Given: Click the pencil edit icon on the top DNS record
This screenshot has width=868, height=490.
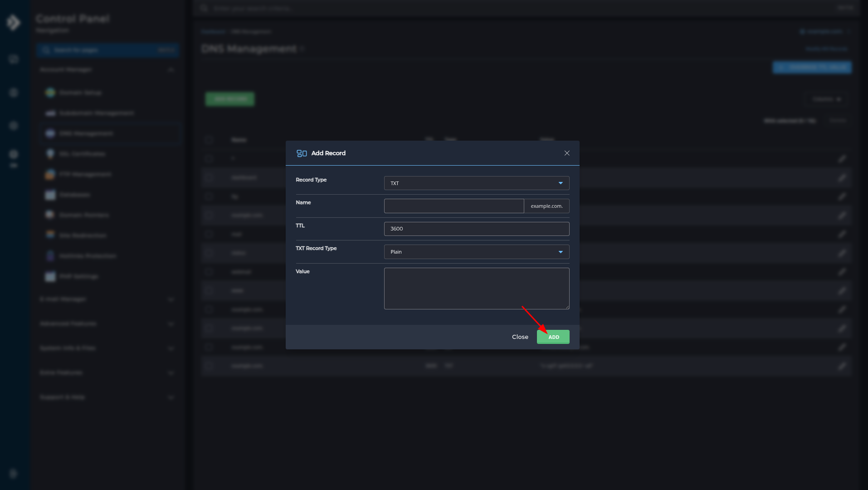Looking at the screenshot, I should point(842,158).
